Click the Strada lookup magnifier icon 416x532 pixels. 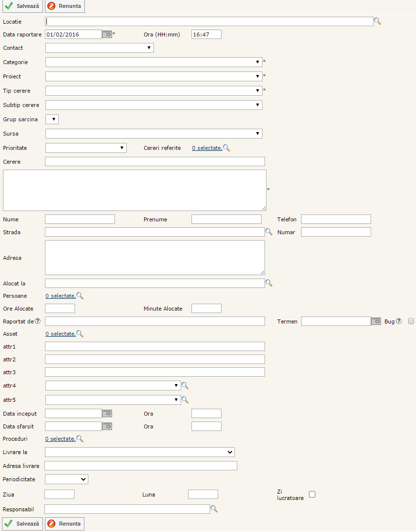coord(269,231)
